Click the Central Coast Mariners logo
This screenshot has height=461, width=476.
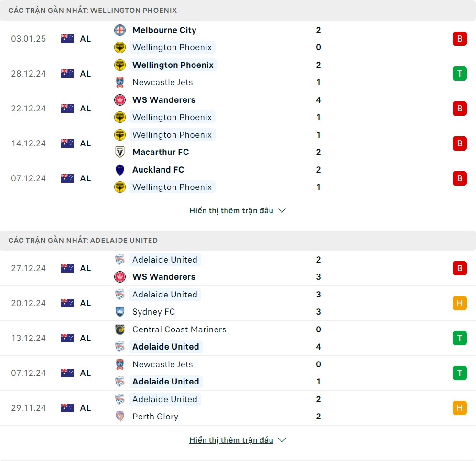[120, 329]
